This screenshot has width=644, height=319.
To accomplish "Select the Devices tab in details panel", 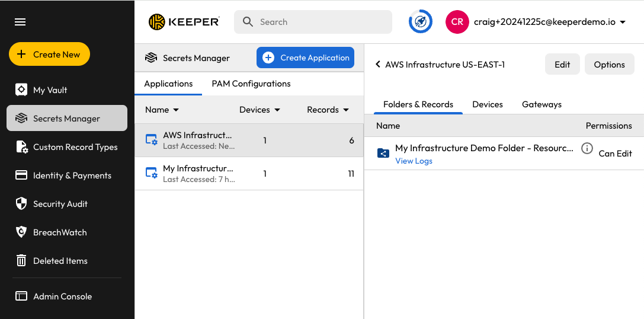I will [487, 104].
